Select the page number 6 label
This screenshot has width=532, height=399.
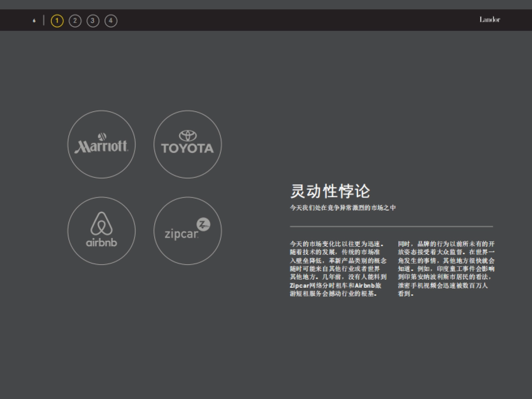(34, 20)
